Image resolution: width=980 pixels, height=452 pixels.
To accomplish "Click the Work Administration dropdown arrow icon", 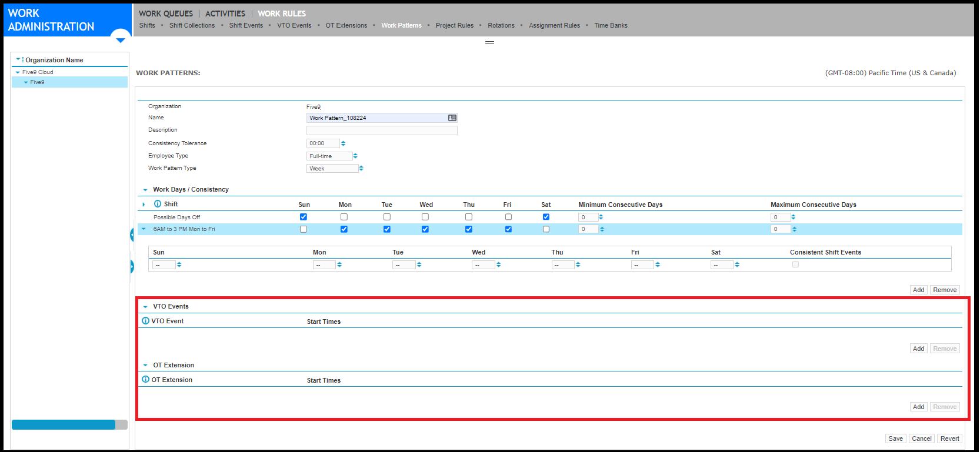I will tap(121, 40).
